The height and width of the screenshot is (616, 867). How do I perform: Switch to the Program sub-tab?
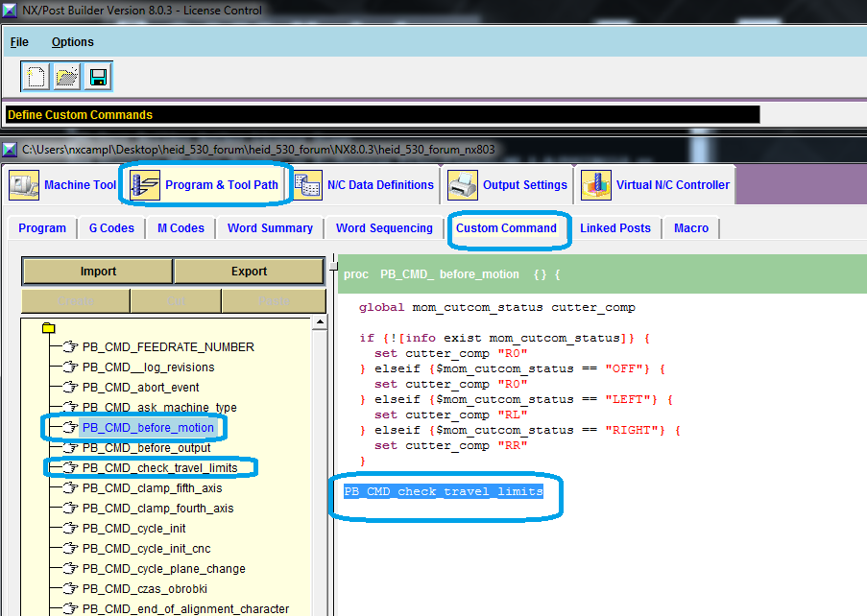(42, 228)
